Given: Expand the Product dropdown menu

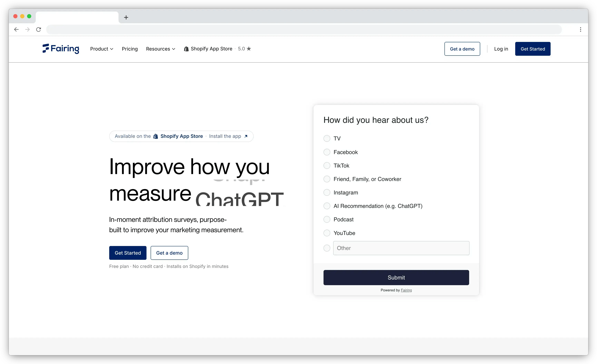Looking at the screenshot, I should point(101,49).
